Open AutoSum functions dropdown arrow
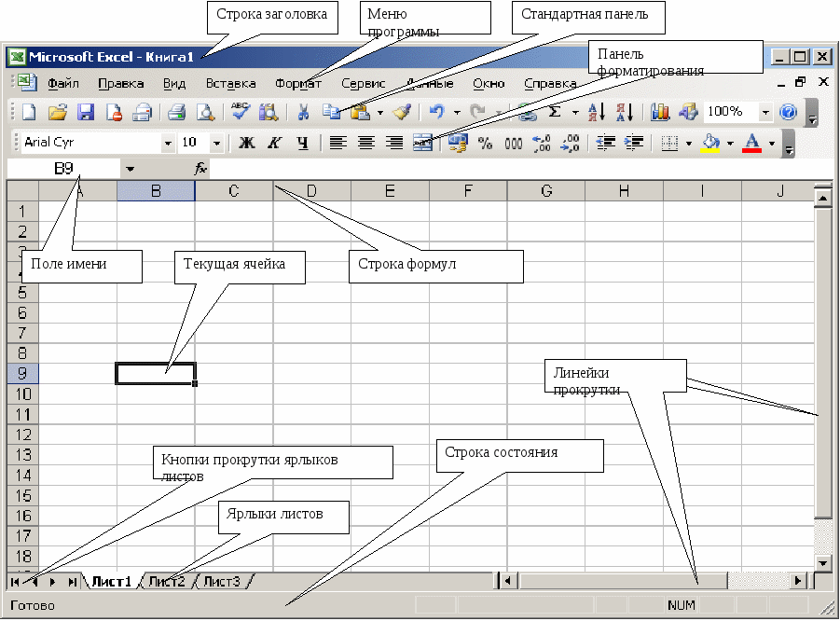 tap(575, 112)
